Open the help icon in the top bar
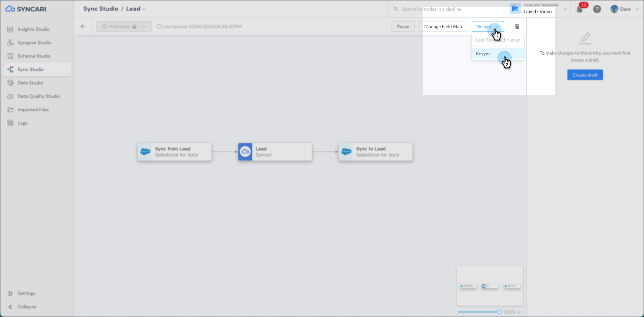This screenshot has height=317, width=644. point(597,9)
